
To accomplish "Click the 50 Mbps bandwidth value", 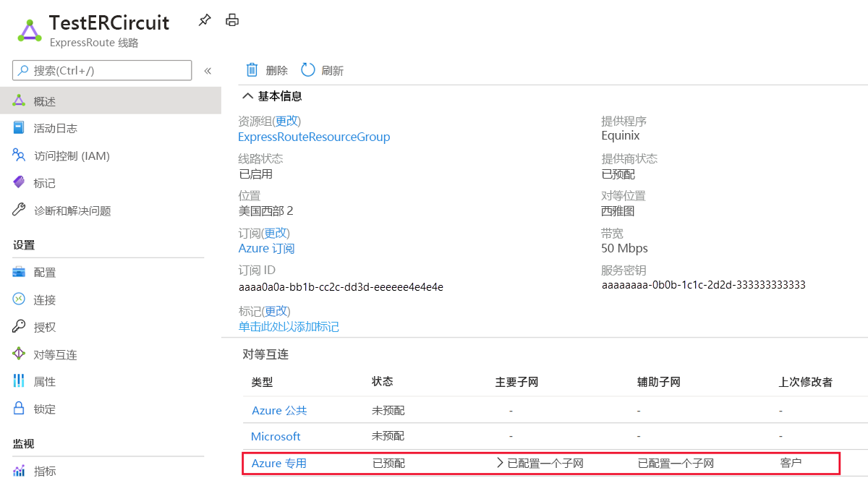I will [624, 249].
